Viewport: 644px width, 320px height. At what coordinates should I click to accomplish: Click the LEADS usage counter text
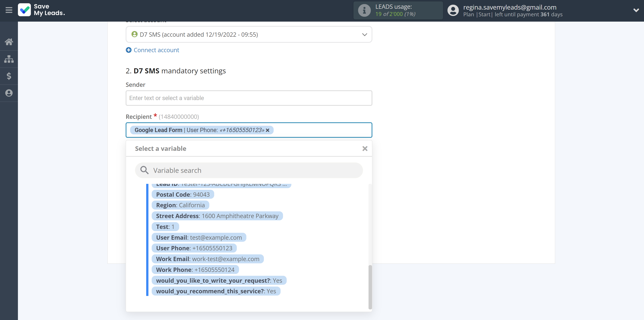coord(395,14)
